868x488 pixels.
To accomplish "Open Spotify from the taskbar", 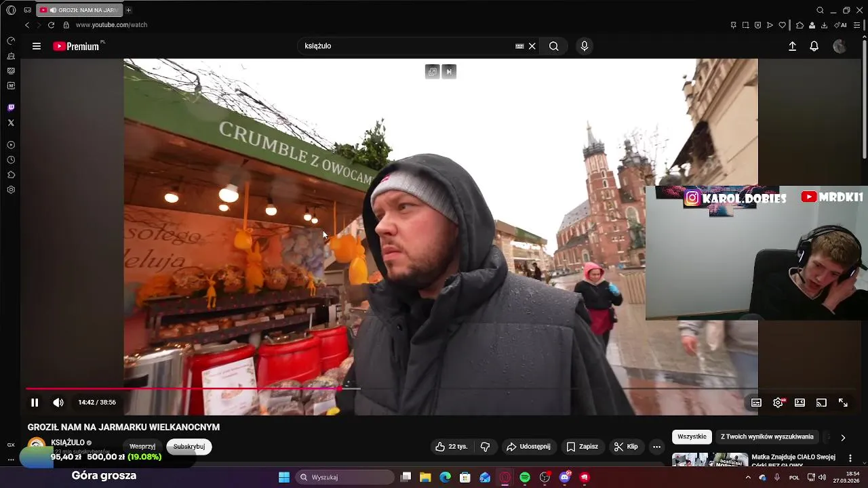I will coord(525,477).
